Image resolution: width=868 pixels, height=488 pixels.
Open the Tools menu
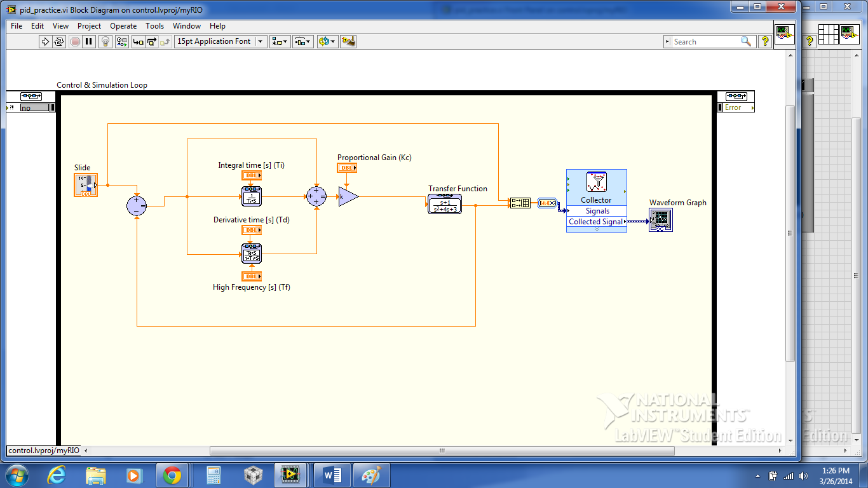click(x=154, y=26)
